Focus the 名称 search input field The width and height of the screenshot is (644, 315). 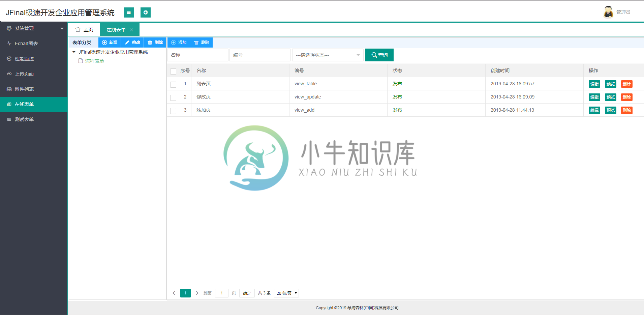pyautogui.click(x=198, y=55)
